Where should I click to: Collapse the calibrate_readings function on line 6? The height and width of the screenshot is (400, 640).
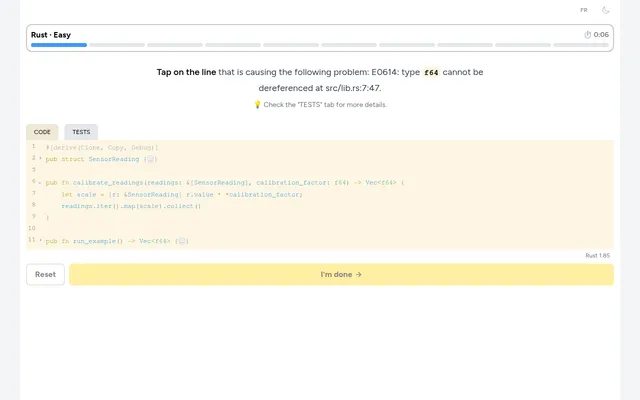pyautogui.click(x=40, y=182)
